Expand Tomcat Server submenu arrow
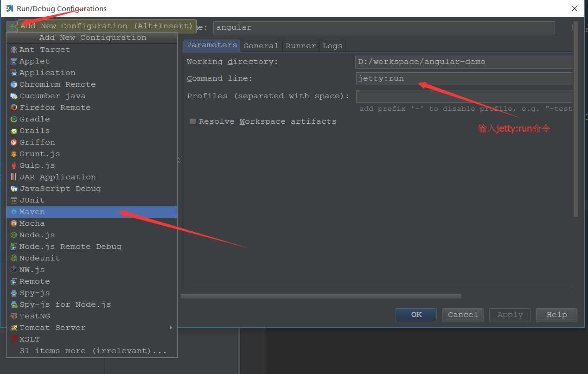This screenshot has height=374, width=588. pos(171,328)
